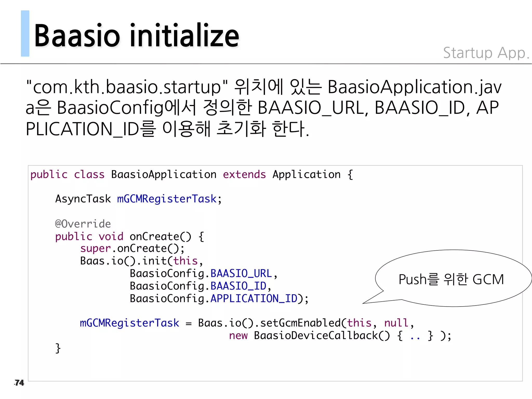Image resolution: width=532 pixels, height=399 pixels.
Task: Click the '@Override' annotation
Action: (83, 224)
